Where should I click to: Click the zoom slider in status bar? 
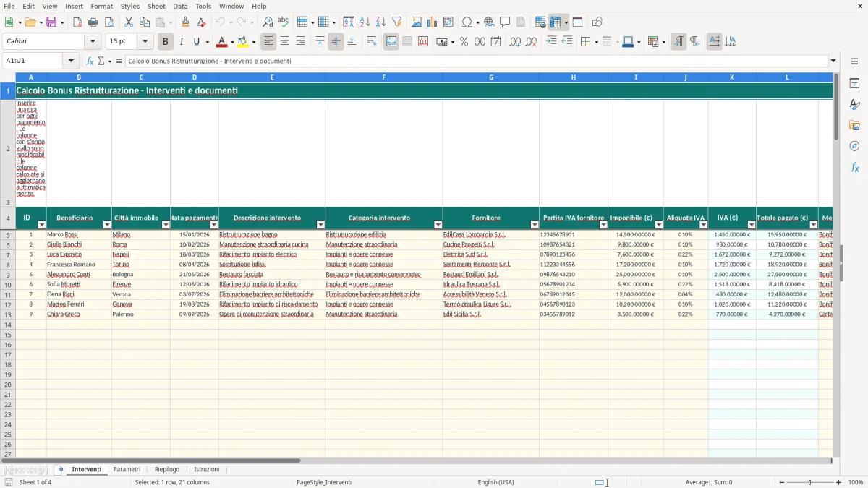coord(810,482)
